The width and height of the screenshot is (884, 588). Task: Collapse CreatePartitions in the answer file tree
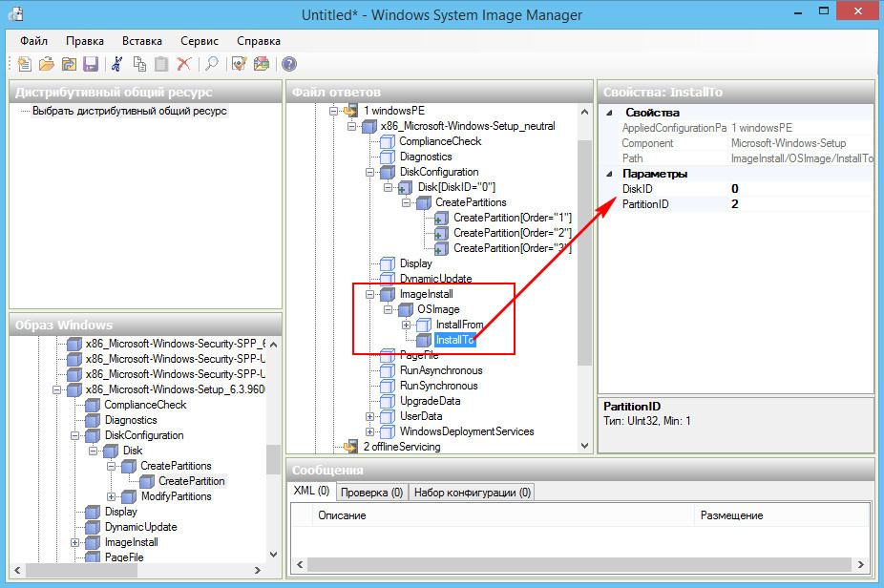coord(406,202)
